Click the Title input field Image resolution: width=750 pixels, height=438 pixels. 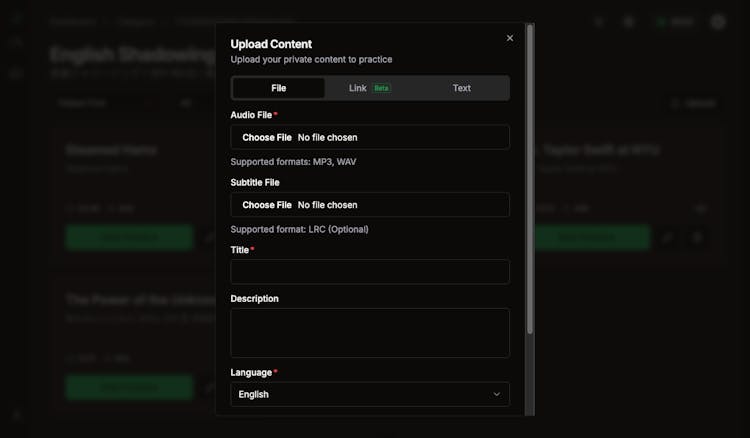click(x=370, y=272)
